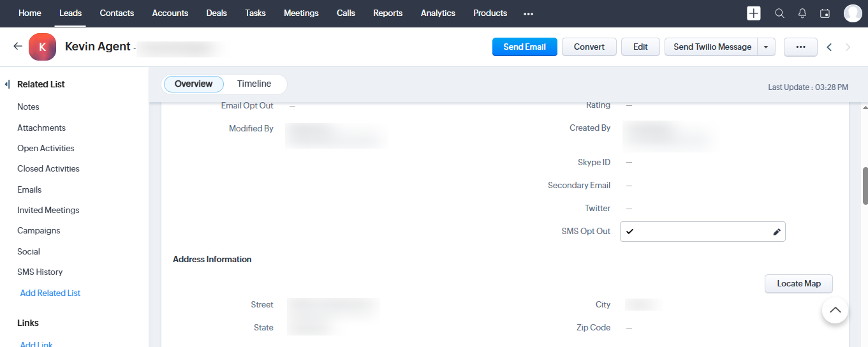Open the Analytics module tab
Viewport: 868px width, 347px height.
pos(438,13)
